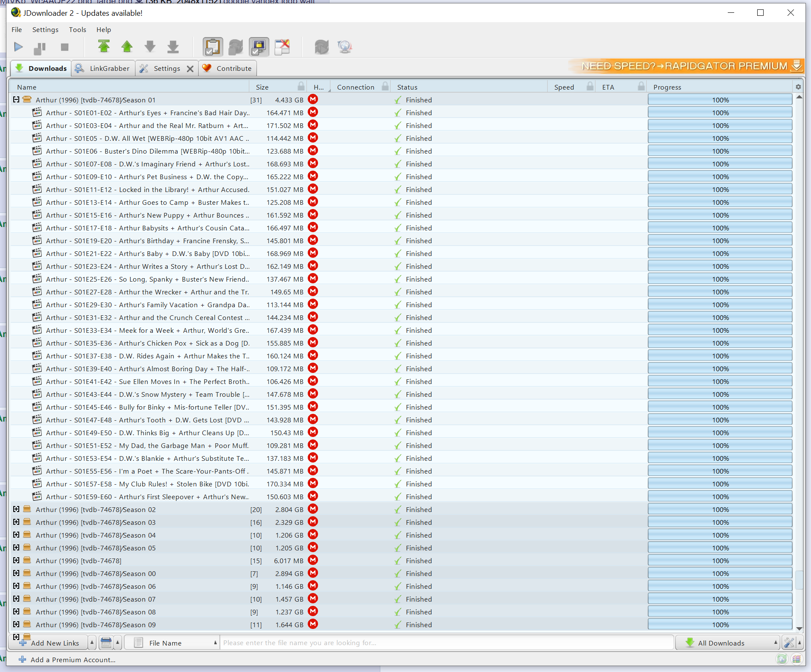Screen dimensions: 811x672
Task: Click the hoster icon for S01E05 row
Action: tap(313, 138)
